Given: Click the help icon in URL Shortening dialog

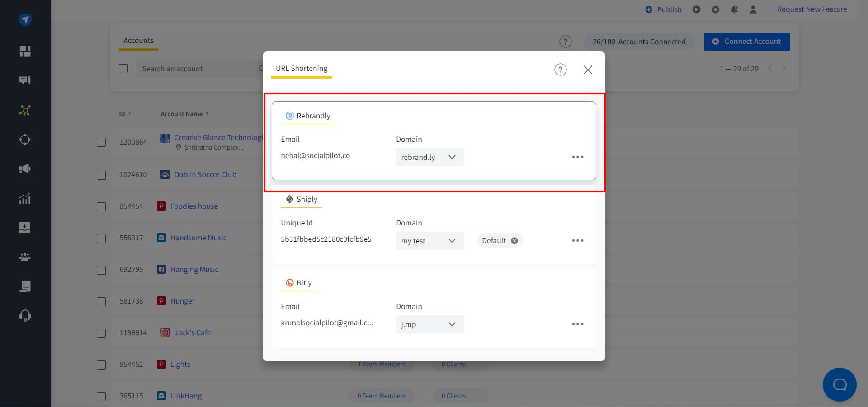Looking at the screenshot, I should click(561, 70).
